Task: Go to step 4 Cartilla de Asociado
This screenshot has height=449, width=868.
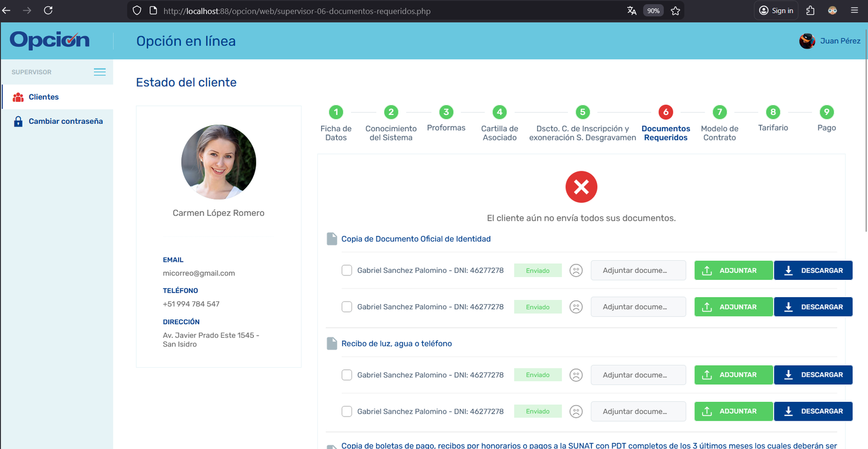Action: pyautogui.click(x=500, y=123)
